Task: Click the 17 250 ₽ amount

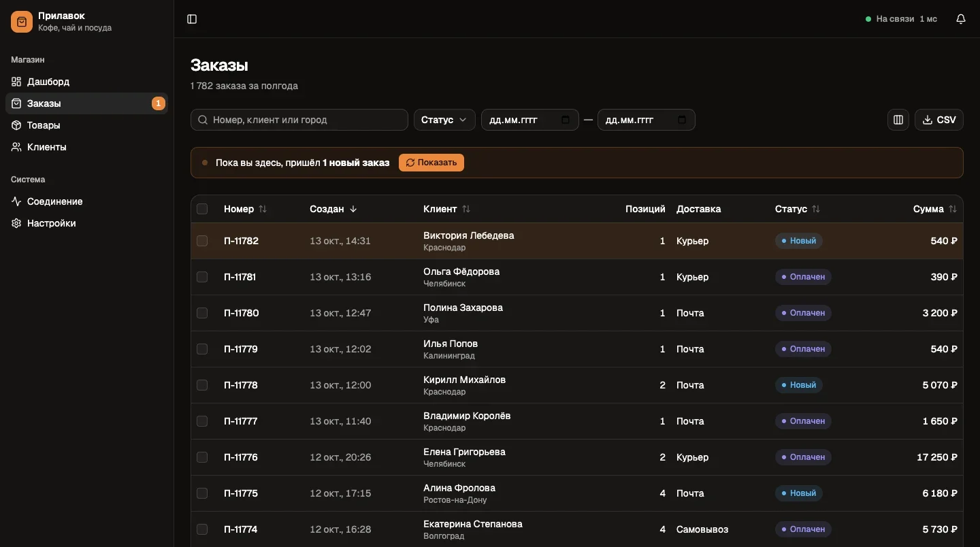Action: coord(937,457)
